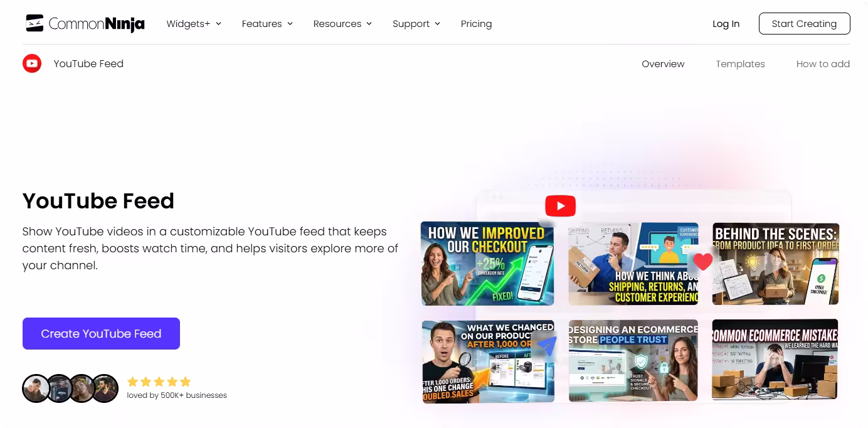
Task: Click the first avatar in the reviewers group
Action: (36, 388)
